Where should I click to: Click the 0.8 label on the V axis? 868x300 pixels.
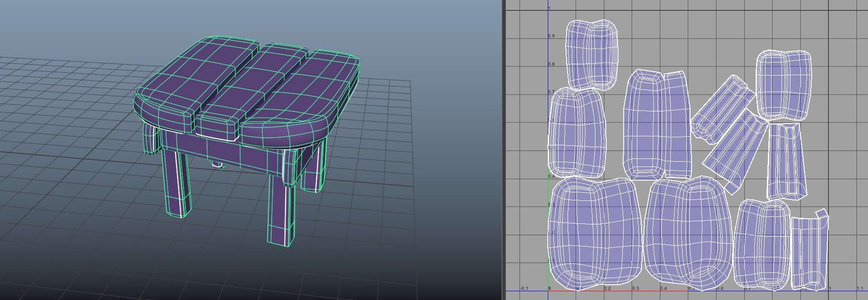point(552,64)
